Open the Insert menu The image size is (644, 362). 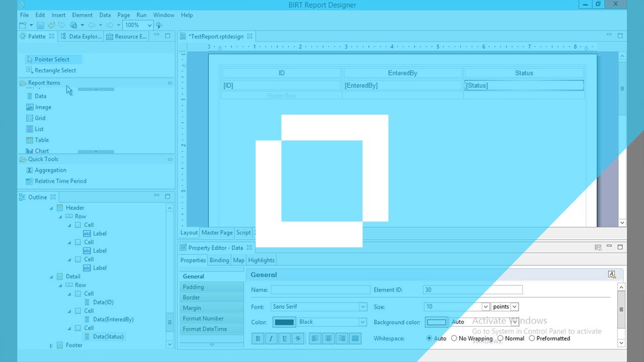pos(58,15)
